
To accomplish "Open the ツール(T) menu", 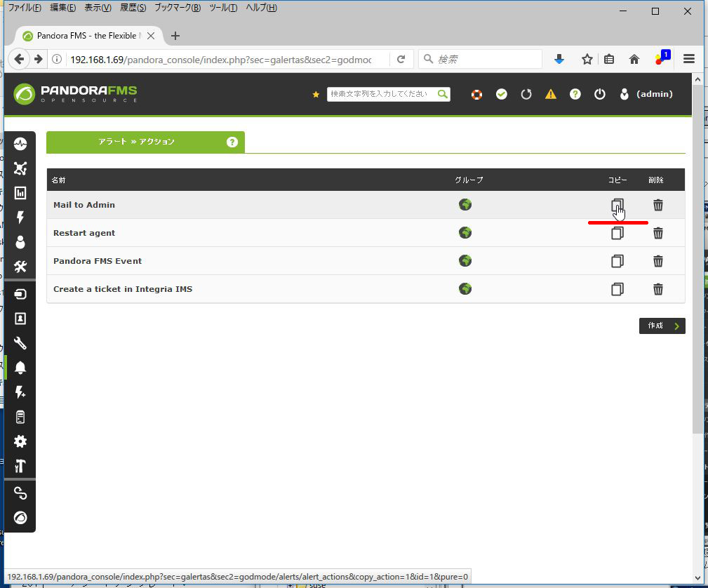I will [223, 8].
